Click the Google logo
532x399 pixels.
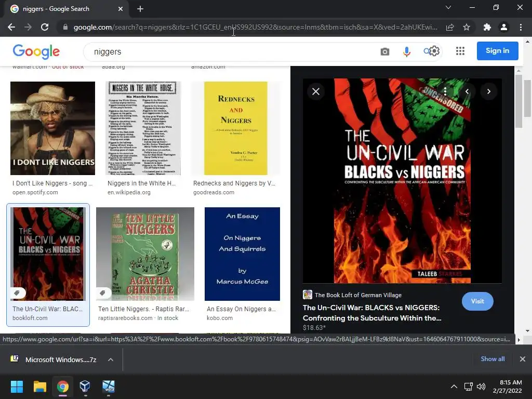click(x=36, y=51)
